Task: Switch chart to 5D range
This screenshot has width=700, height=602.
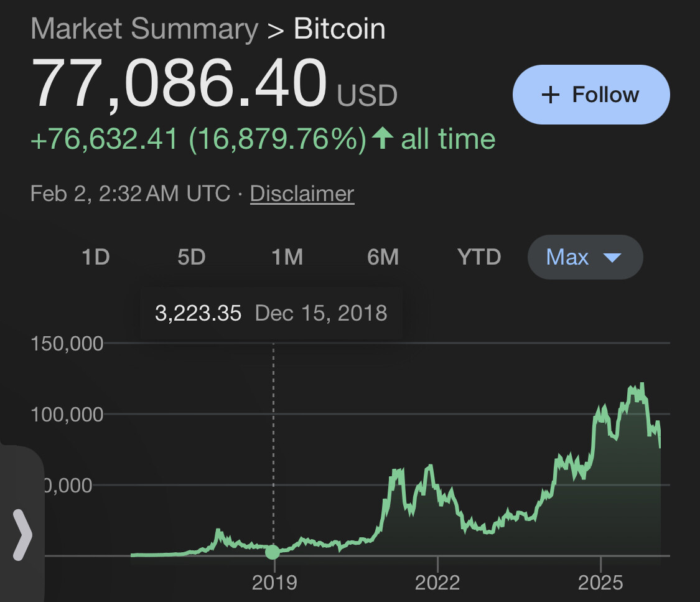Action: pyautogui.click(x=191, y=257)
